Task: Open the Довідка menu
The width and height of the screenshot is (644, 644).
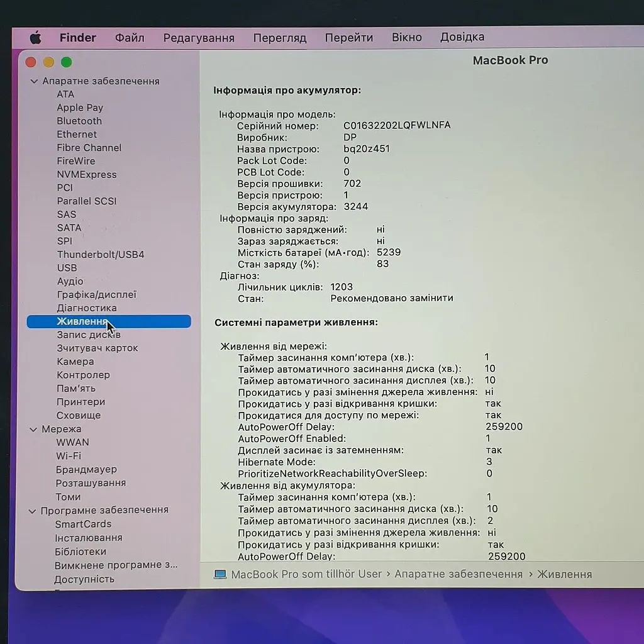Action: pyautogui.click(x=462, y=37)
